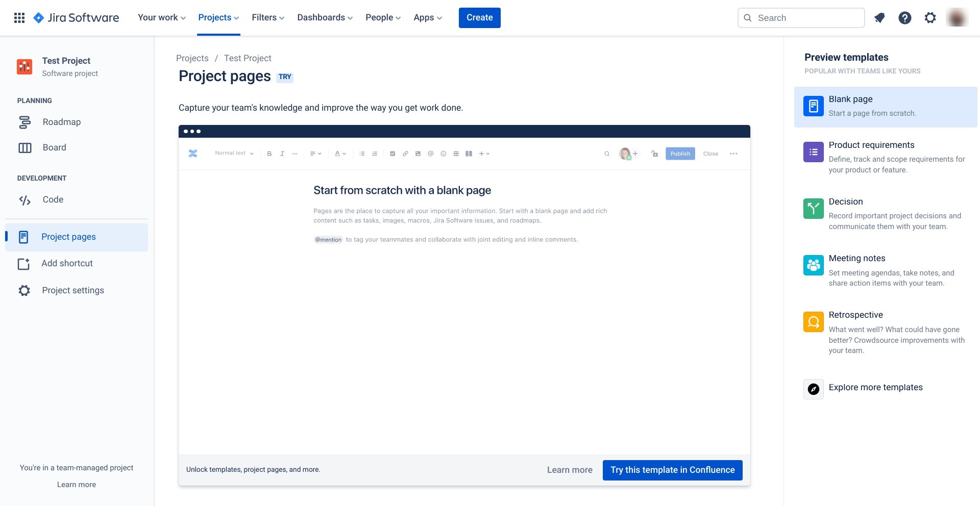Click Learn more under team-managed project
Screen dimensions: 980x506
pyautogui.click(x=77, y=485)
